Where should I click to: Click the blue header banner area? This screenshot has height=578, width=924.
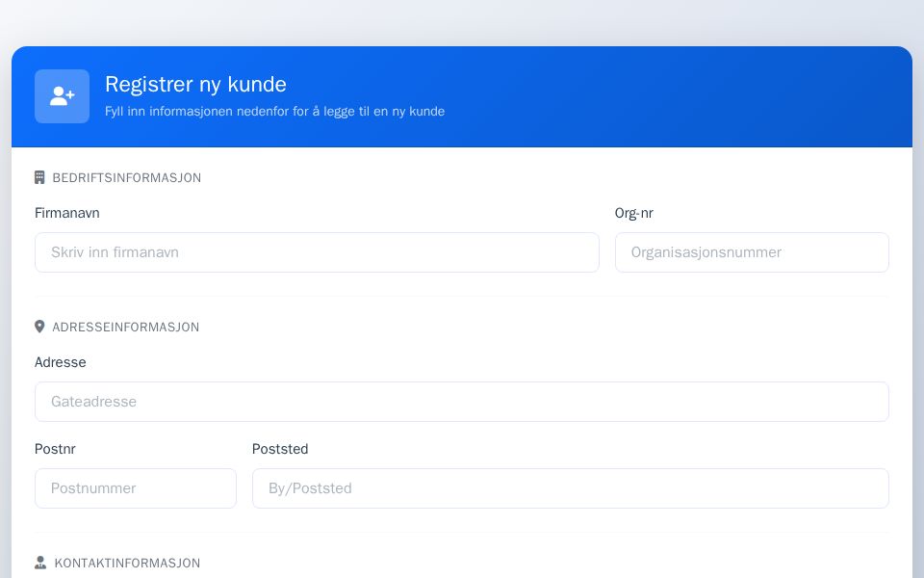(577, 96)
